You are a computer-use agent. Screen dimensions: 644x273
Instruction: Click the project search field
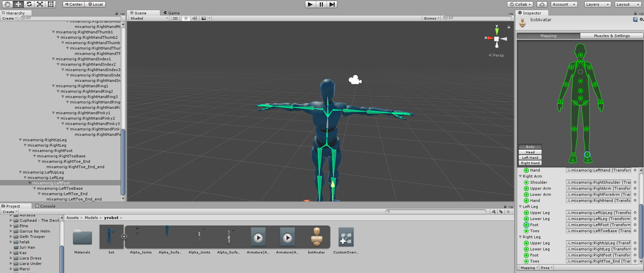coord(436,212)
